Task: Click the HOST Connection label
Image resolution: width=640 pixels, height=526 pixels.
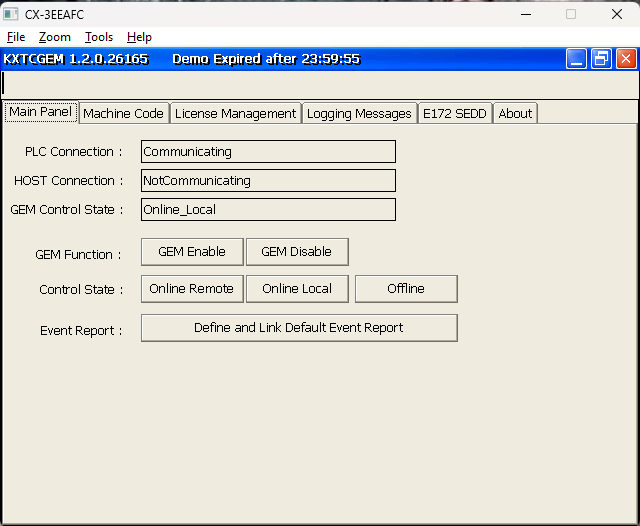Action: coord(68,181)
